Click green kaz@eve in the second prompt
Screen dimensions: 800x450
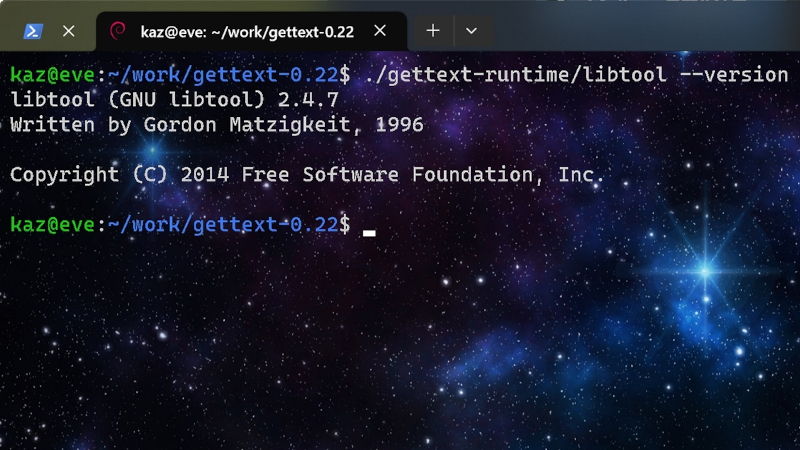point(52,224)
